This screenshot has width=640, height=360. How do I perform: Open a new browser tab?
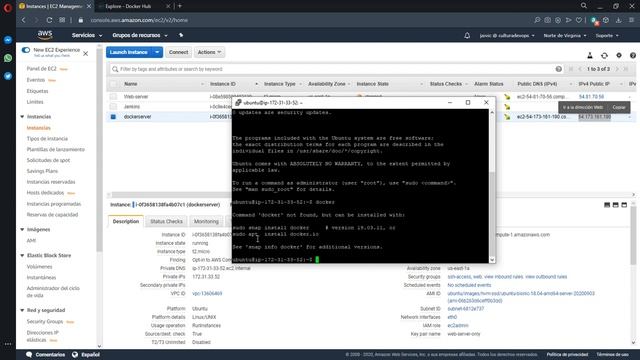[x=180, y=6]
